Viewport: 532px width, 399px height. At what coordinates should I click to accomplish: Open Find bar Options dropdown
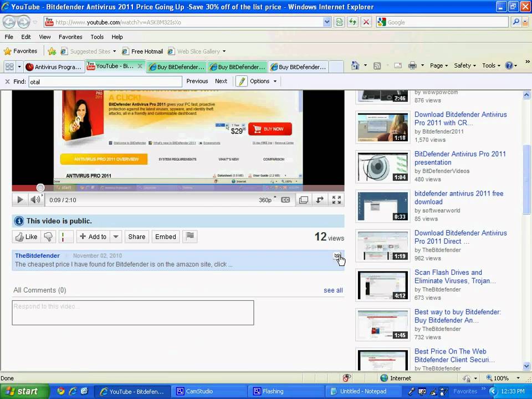[263, 81]
